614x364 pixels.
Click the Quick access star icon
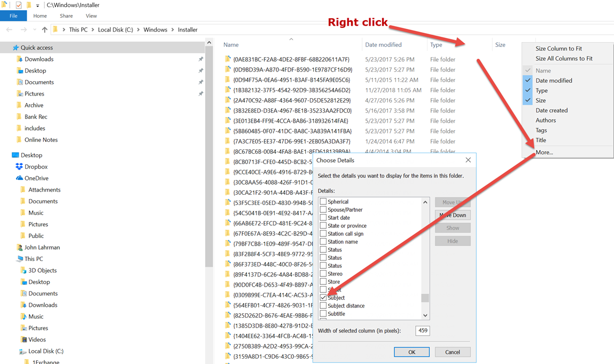pos(15,48)
